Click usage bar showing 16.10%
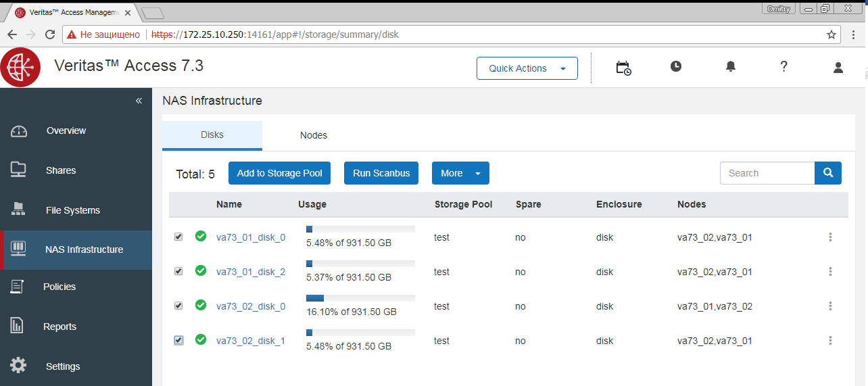Image resolution: width=868 pixels, height=386 pixels. 360,298
